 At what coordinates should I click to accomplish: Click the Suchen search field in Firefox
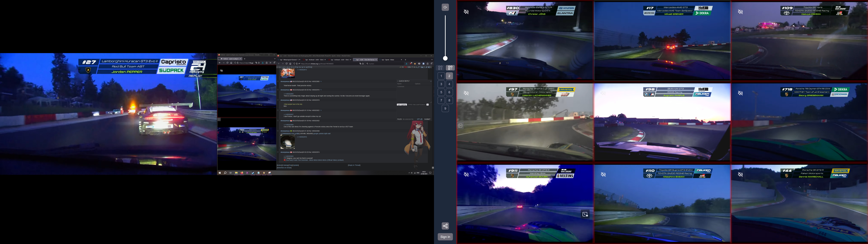pyautogui.click(x=385, y=64)
